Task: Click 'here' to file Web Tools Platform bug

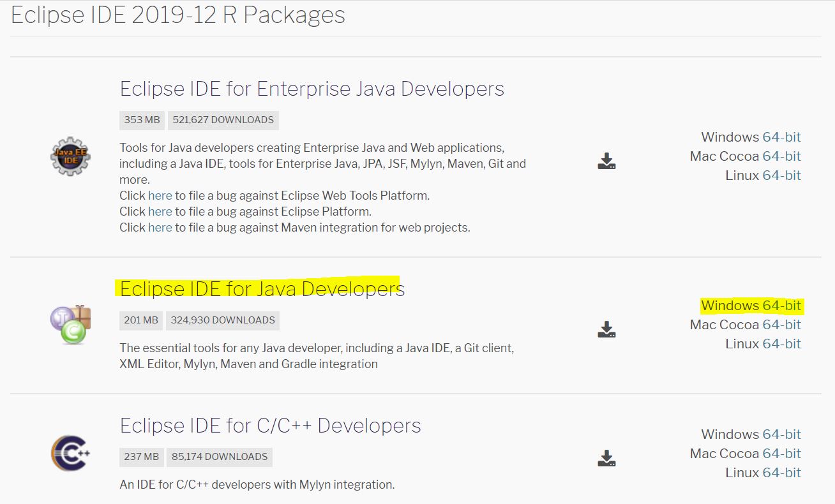Action: tap(160, 195)
